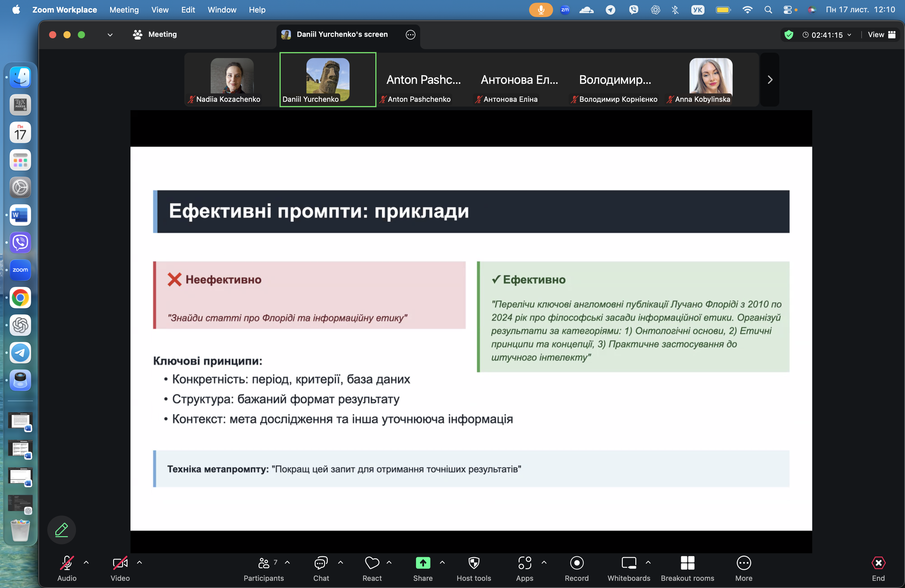Unmute the microphone with Audio button
The width and height of the screenshot is (905, 588).
tap(67, 563)
